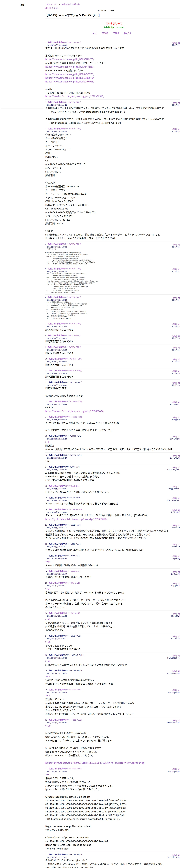
Task: Follow anchor >>24 in post 25
Action: 48,589
